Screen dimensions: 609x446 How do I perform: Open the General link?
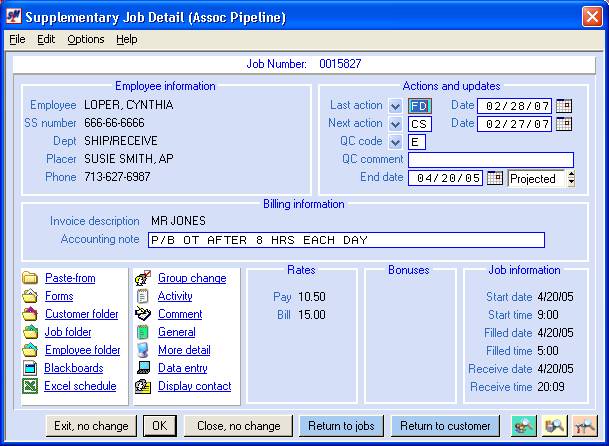point(177,332)
